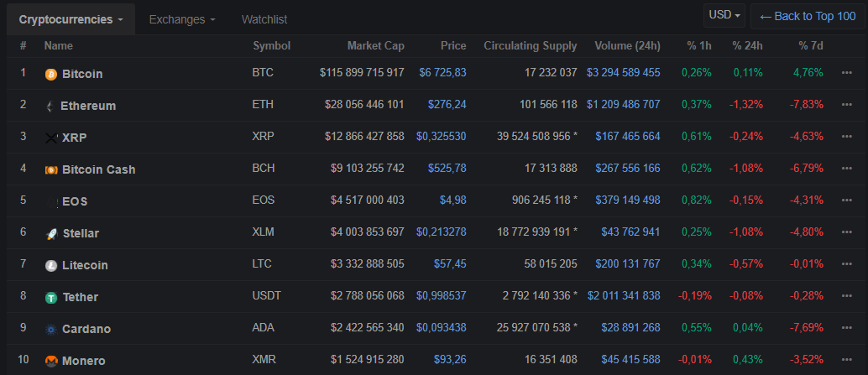This screenshot has height=375, width=868.
Task: Click the Bitcoin Cash logo icon
Action: click(51, 169)
